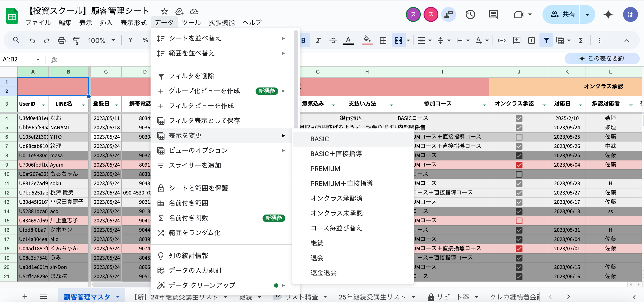Open the 顧客管理マスタ sheet tab menu

pyautogui.click(x=117, y=297)
